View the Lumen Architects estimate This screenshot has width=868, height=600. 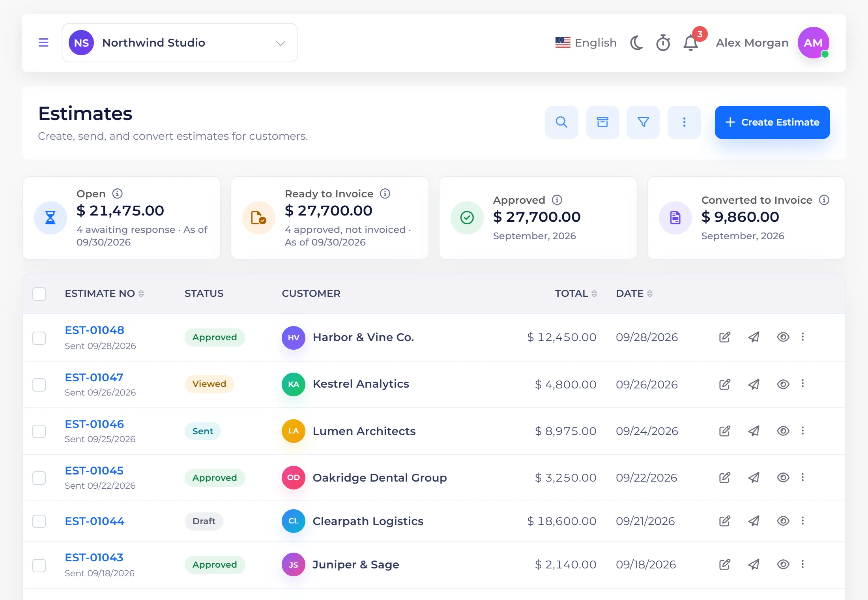pyautogui.click(x=783, y=431)
